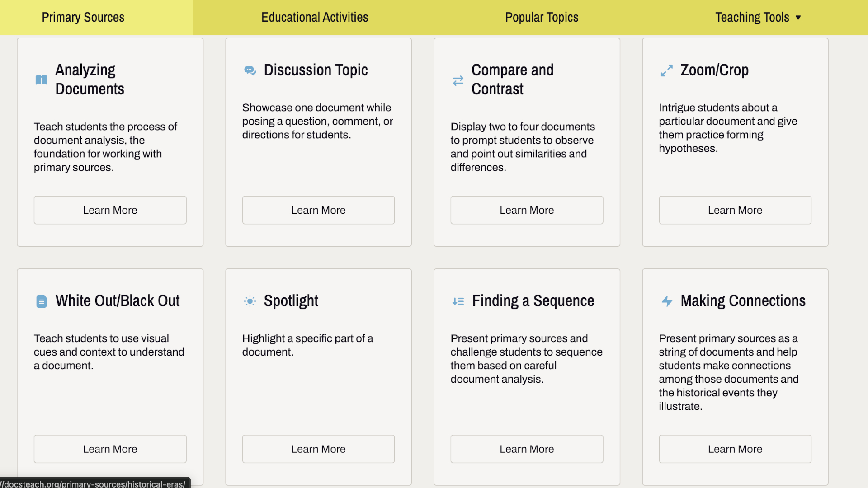Click the Compare and Contrast arrows icon

(458, 80)
